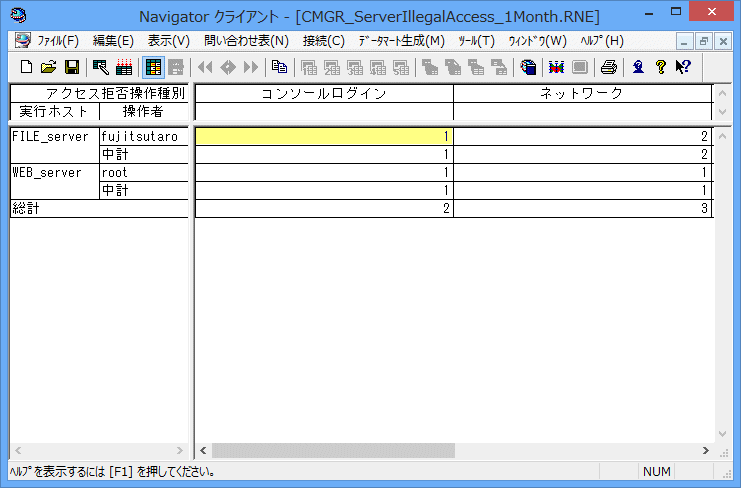Click the Print icon in the toolbar
The image size is (741, 488).
[608, 67]
